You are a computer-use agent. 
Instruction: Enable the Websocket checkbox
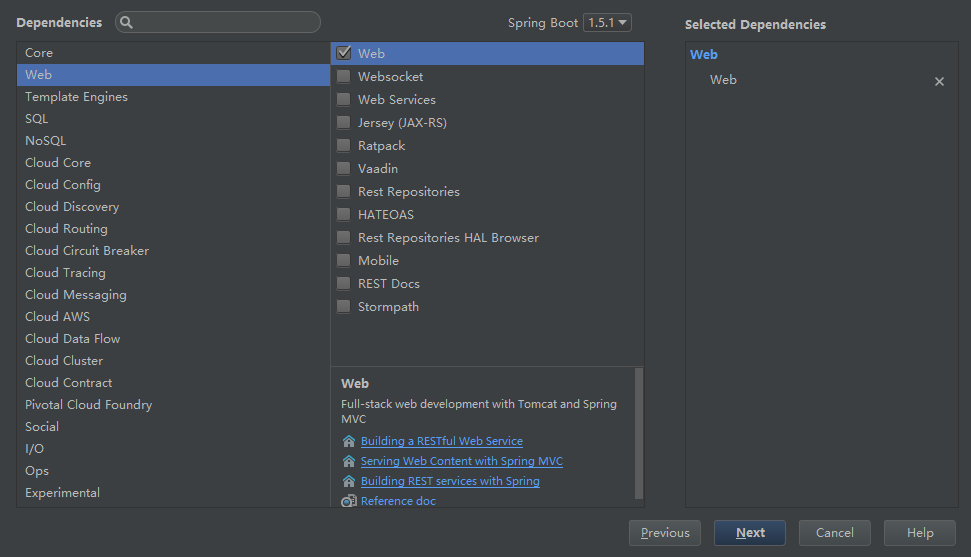[x=343, y=76]
